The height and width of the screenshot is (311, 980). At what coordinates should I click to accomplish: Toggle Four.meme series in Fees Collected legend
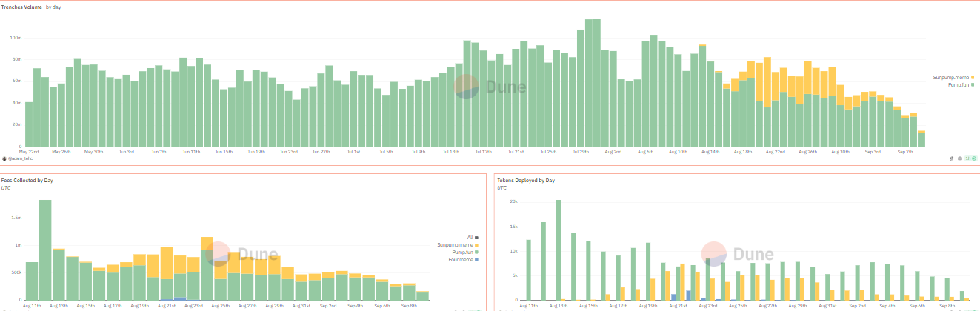[x=463, y=259]
